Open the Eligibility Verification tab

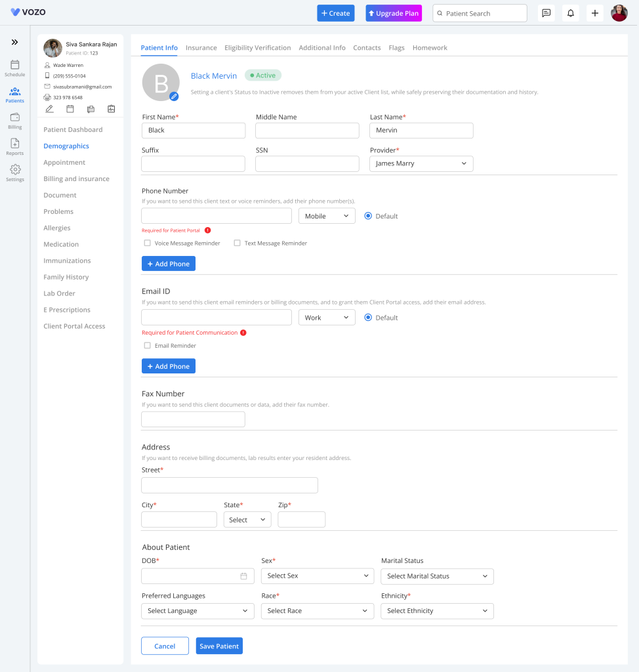[257, 48]
